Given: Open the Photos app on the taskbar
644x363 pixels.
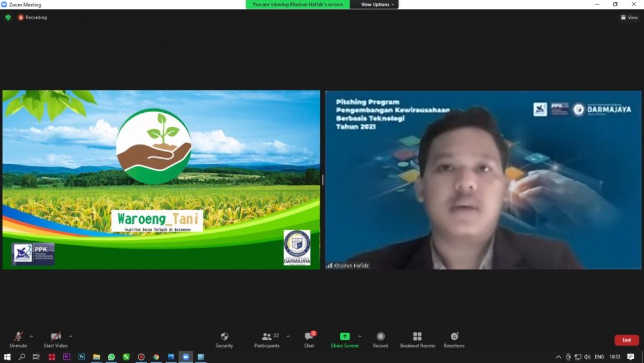Looking at the screenshot, I should (171, 357).
